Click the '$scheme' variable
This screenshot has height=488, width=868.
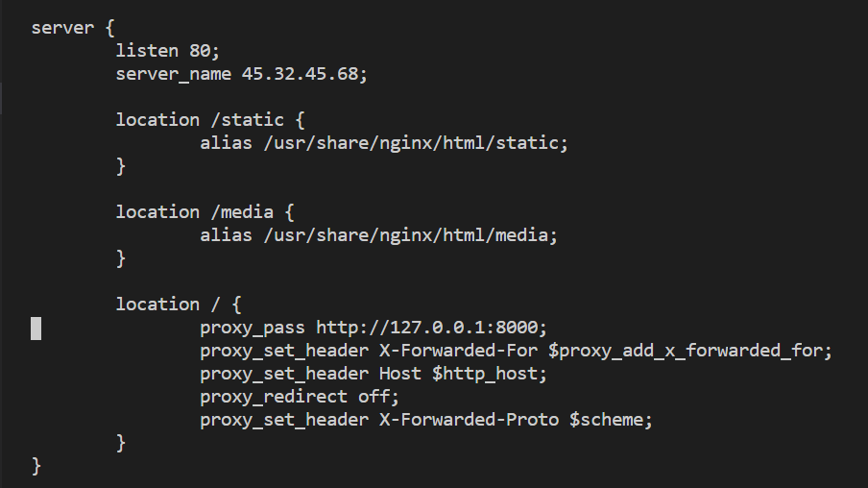(x=606, y=420)
